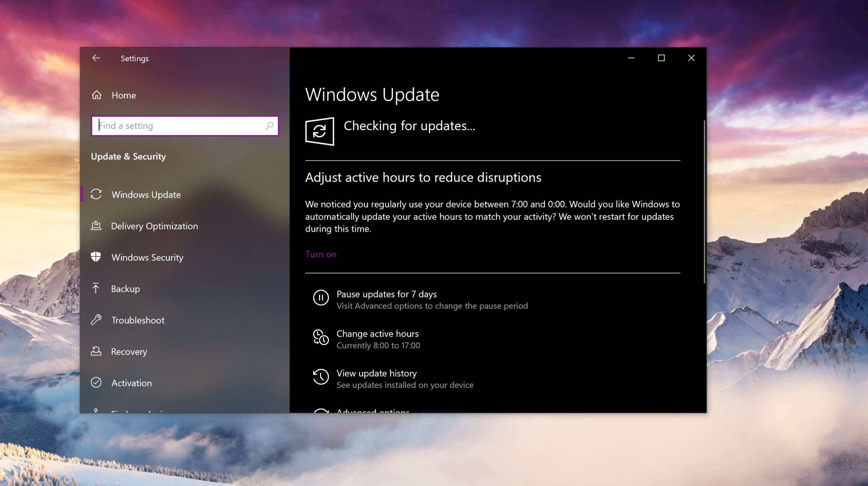Click the Windows Update sync icon in sidebar

point(96,194)
